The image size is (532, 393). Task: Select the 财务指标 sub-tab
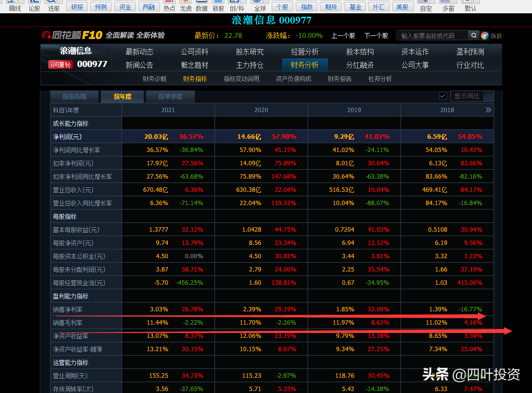(x=195, y=79)
